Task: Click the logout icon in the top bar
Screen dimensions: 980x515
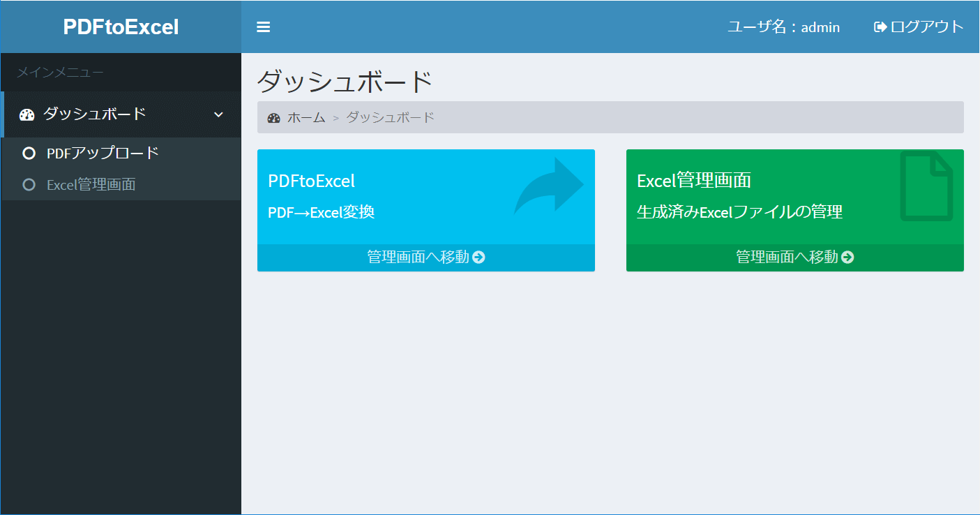Action: (x=879, y=27)
